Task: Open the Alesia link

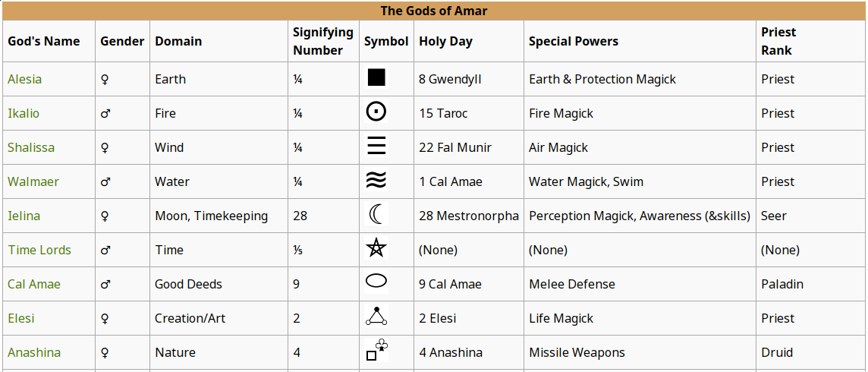Action: coord(24,79)
